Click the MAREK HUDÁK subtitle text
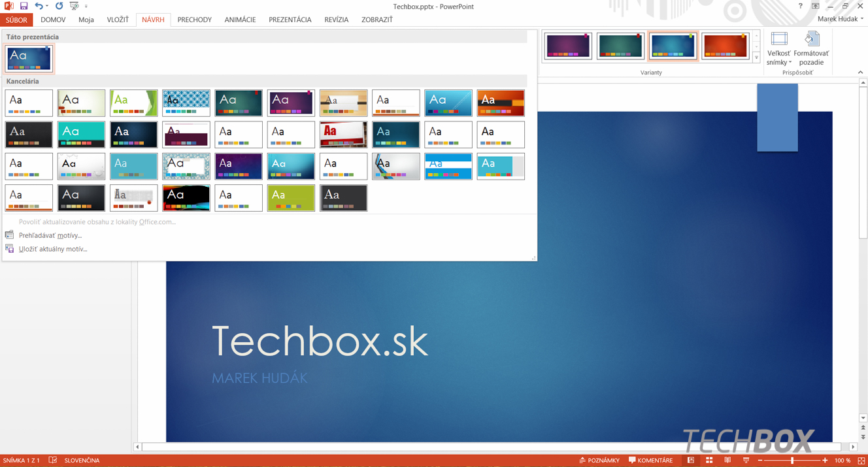868x467 pixels. click(x=259, y=378)
